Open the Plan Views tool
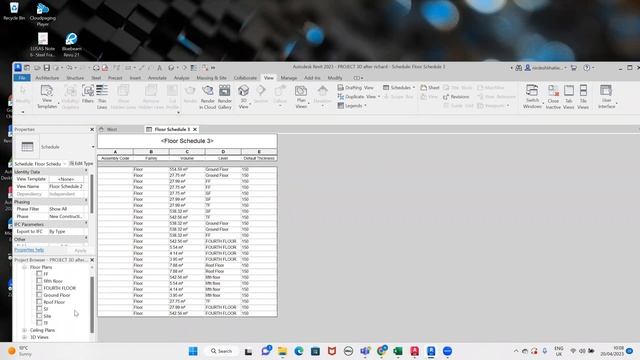This screenshot has width=640, height=360. point(301,97)
